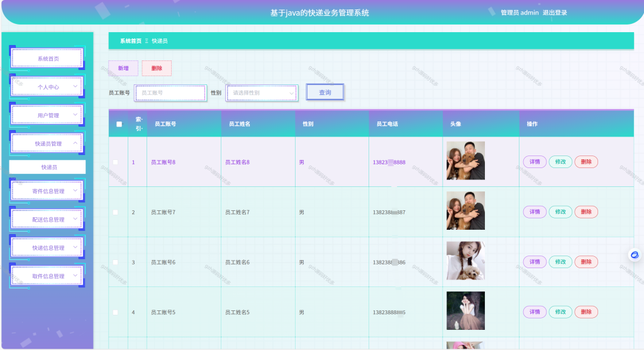Open avatar thumbnail of 员工姓名8
Image resolution: width=644 pixels, height=350 pixels.
pyautogui.click(x=466, y=161)
